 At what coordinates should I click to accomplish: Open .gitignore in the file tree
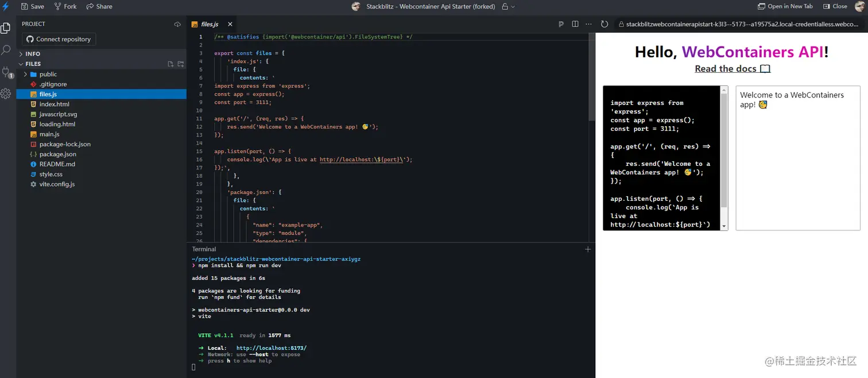coord(101,84)
